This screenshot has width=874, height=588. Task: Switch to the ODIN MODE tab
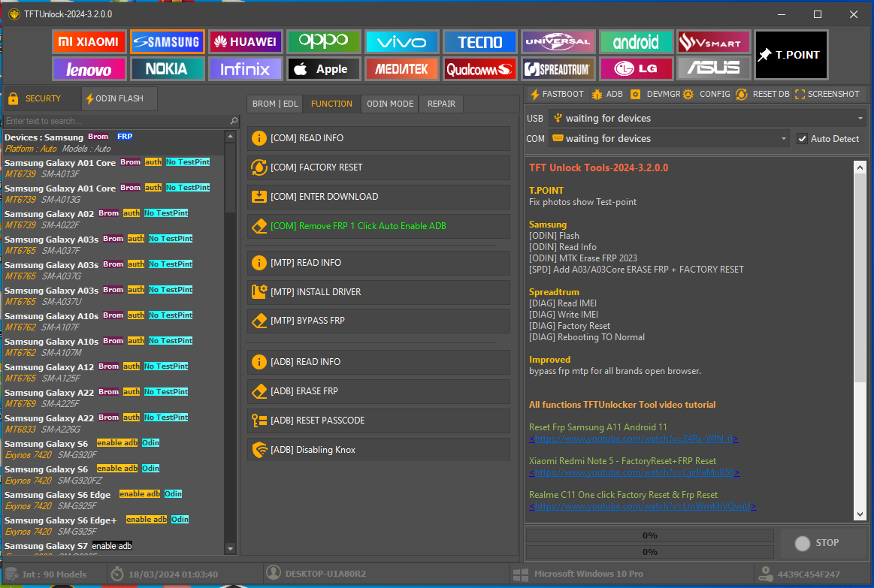click(390, 104)
